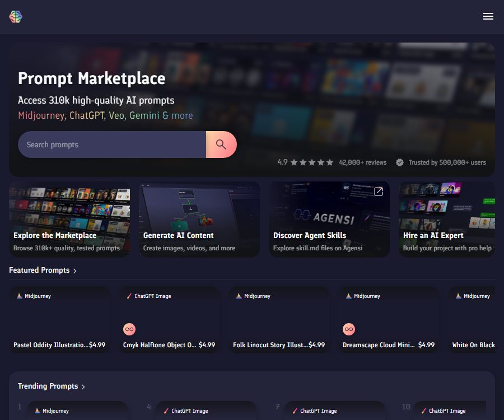
Task: Open Pastel Oddity Illustration prompt
Action: point(59,320)
